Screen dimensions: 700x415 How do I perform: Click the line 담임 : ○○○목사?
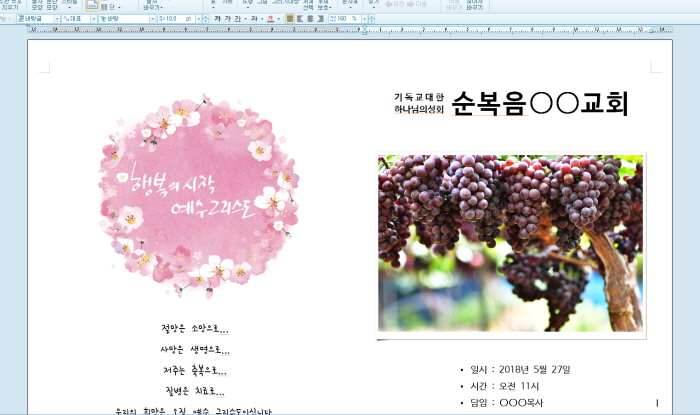(x=506, y=403)
